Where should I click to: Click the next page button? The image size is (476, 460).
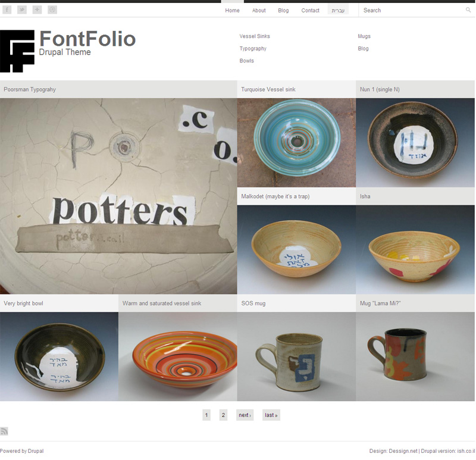245,415
